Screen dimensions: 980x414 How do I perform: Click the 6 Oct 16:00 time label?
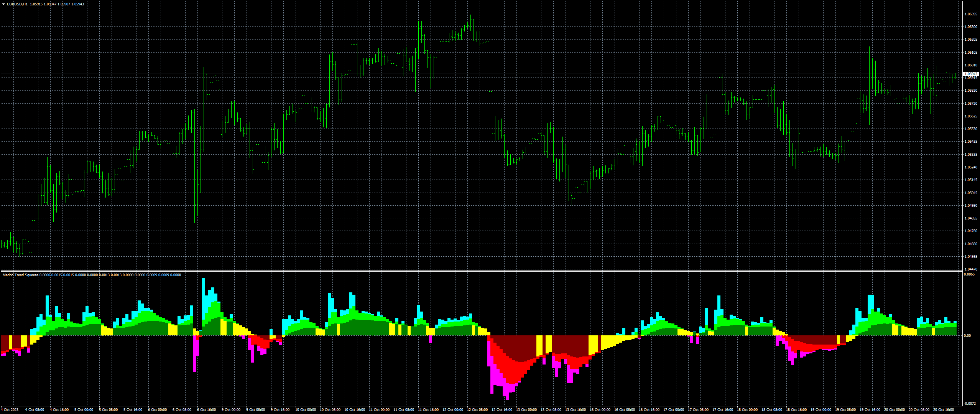pyautogui.click(x=206, y=410)
